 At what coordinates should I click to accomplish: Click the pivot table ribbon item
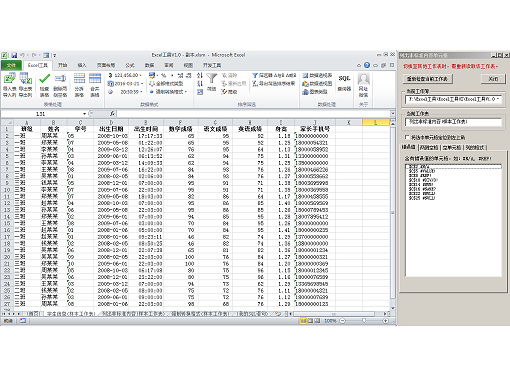point(317,75)
